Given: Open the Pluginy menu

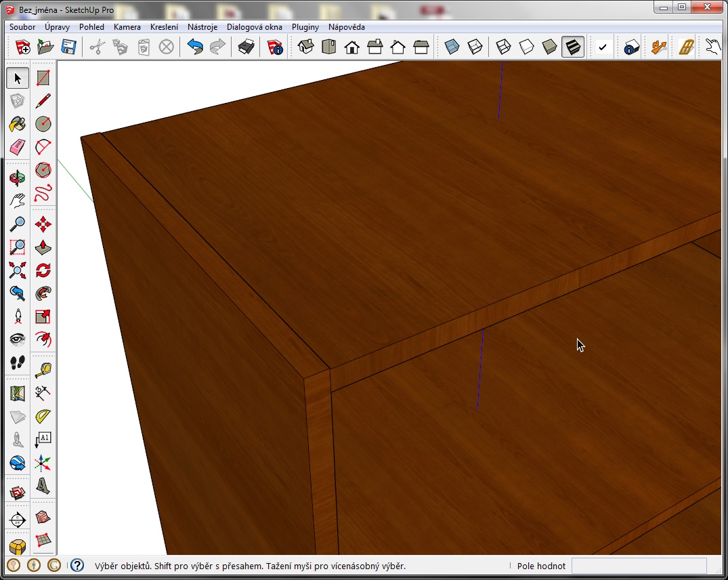Looking at the screenshot, I should click(x=305, y=27).
